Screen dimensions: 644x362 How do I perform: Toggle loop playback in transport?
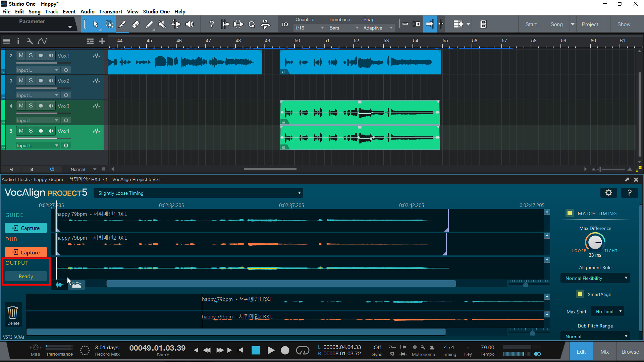coord(302,350)
